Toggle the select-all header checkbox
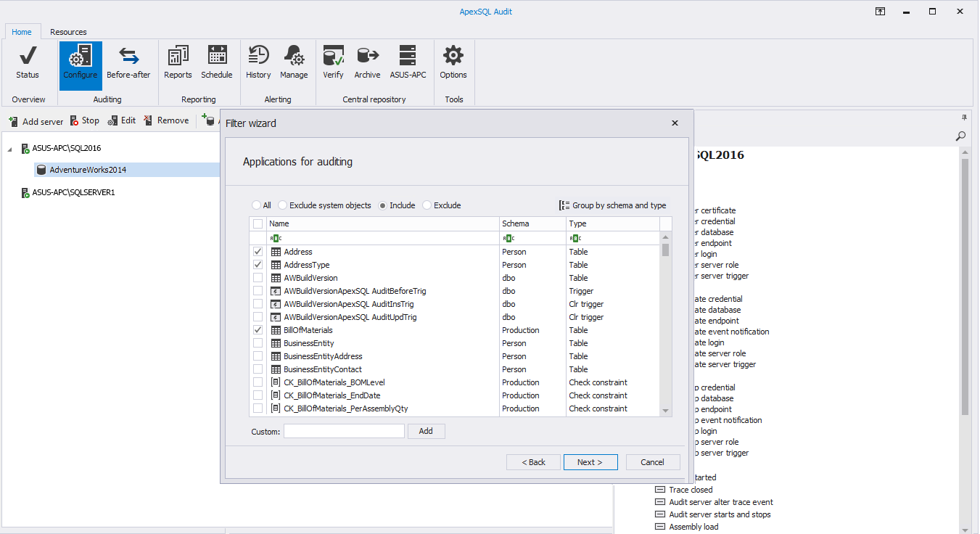This screenshot has height=534, width=980. 258,224
